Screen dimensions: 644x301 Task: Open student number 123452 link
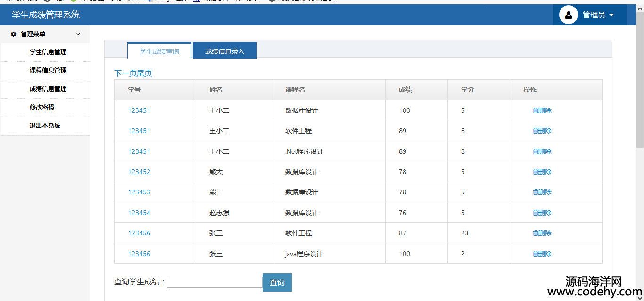pos(139,172)
